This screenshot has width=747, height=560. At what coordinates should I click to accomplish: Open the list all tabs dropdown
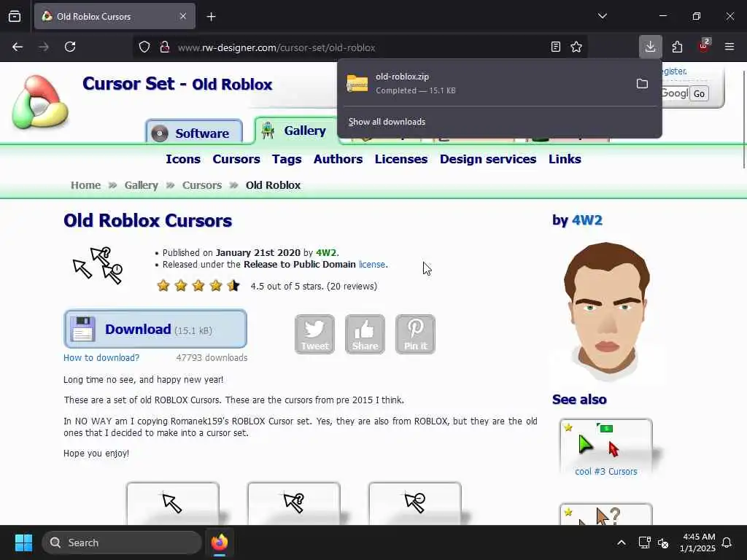coord(602,16)
